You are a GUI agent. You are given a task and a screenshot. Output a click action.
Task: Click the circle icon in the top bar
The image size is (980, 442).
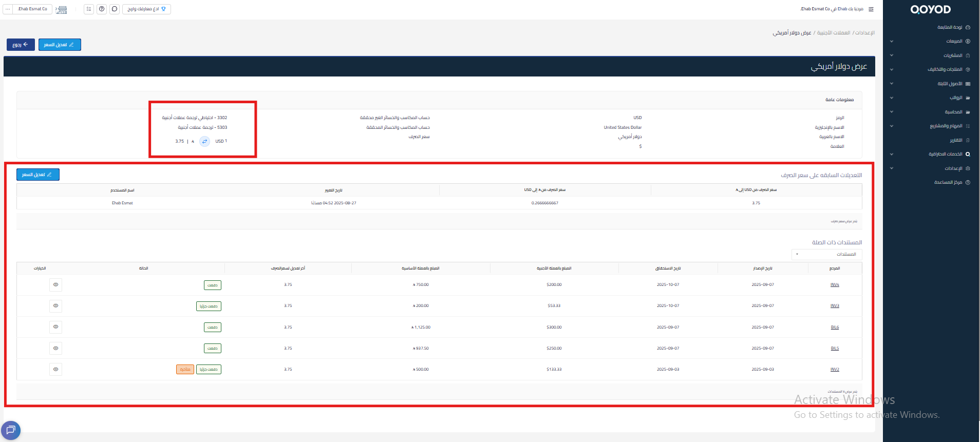tap(115, 9)
